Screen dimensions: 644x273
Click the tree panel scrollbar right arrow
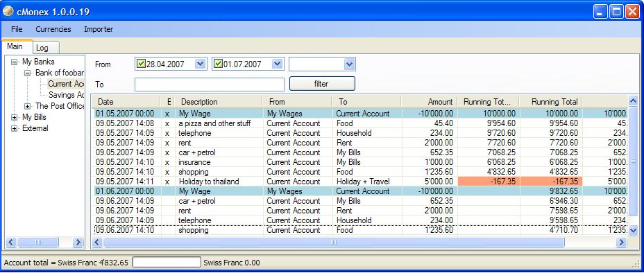(78, 243)
